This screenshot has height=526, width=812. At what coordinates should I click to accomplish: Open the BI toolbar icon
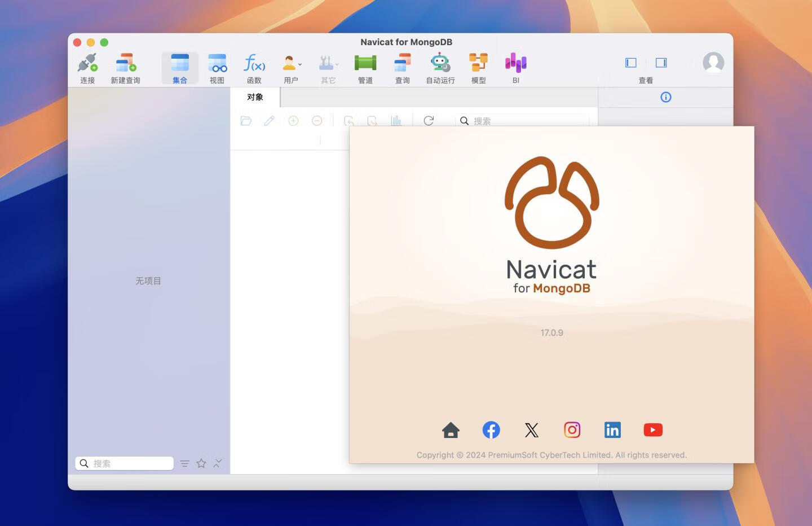pyautogui.click(x=515, y=63)
